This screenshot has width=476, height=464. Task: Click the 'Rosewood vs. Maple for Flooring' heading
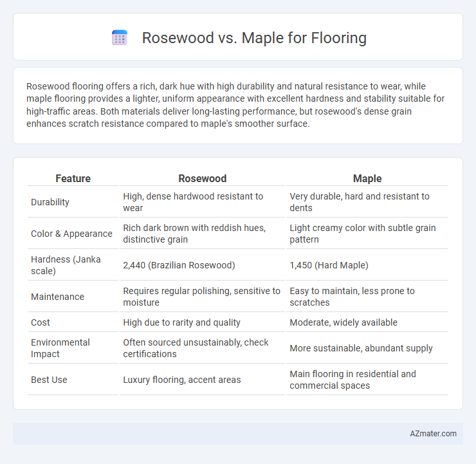(x=254, y=38)
